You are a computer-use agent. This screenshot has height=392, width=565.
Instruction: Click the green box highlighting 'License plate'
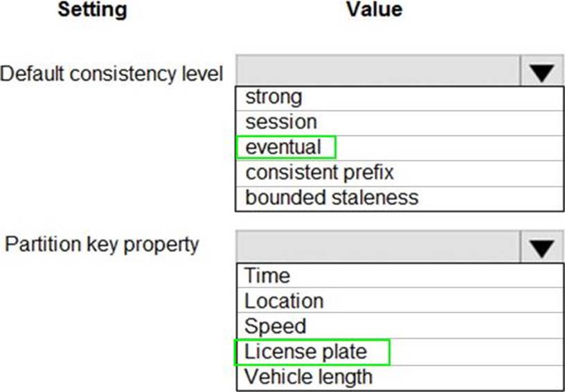click(313, 352)
